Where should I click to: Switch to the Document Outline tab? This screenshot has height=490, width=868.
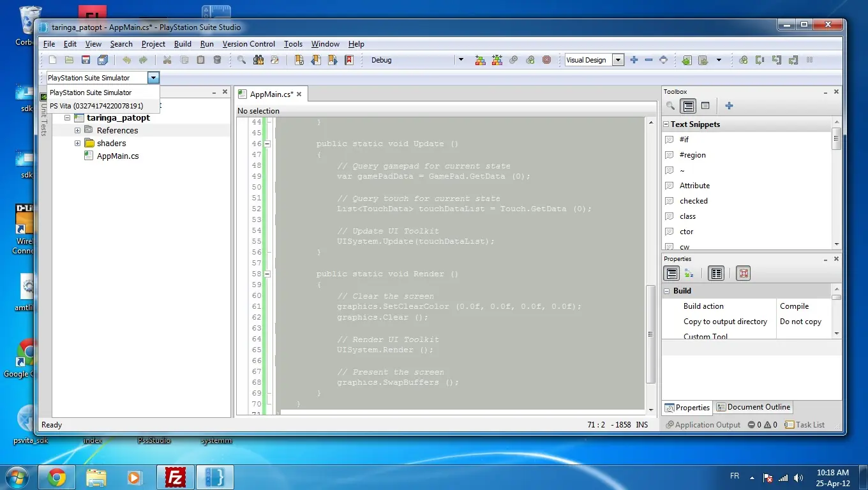[753, 407]
